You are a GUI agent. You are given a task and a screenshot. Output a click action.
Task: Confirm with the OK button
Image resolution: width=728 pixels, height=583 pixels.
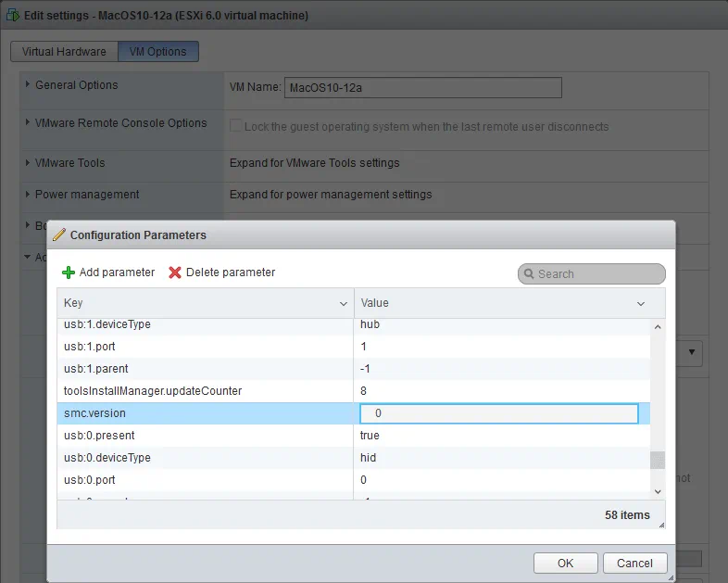566,563
